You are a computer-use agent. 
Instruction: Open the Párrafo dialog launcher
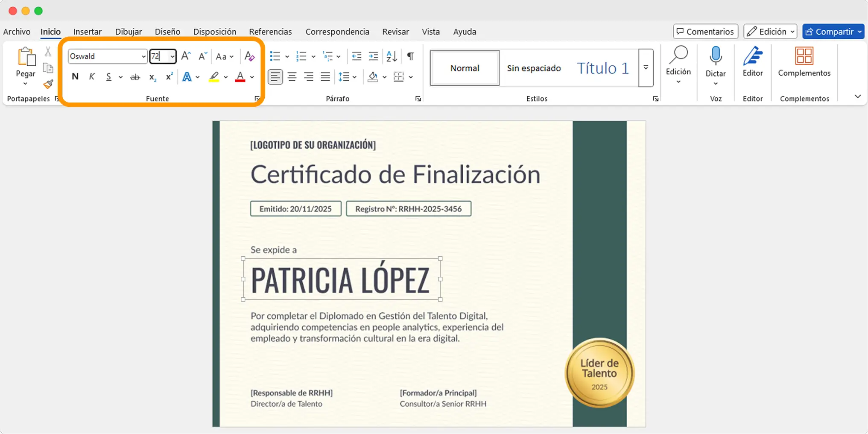[418, 99]
